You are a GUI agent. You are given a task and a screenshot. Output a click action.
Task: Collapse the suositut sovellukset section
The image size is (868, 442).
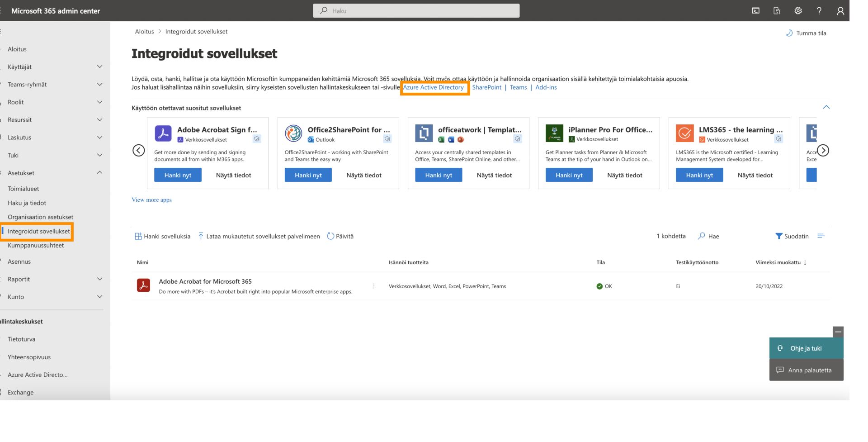(x=826, y=107)
